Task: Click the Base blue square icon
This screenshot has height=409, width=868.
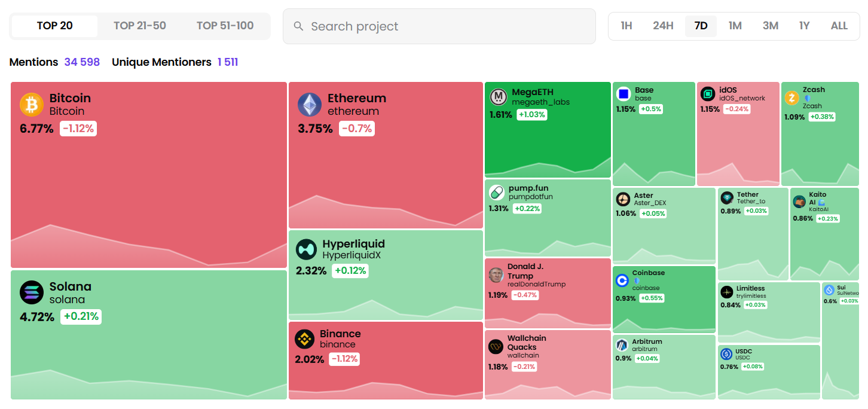Action: tap(624, 94)
